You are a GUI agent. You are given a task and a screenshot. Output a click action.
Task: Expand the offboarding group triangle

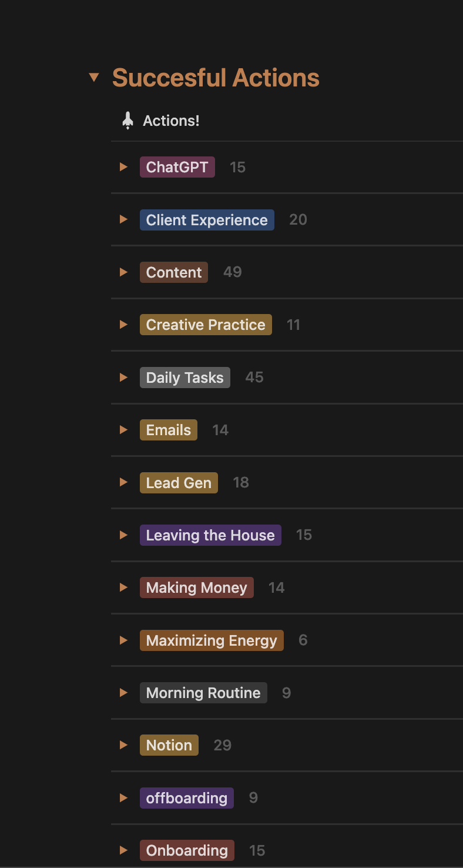[123, 798]
